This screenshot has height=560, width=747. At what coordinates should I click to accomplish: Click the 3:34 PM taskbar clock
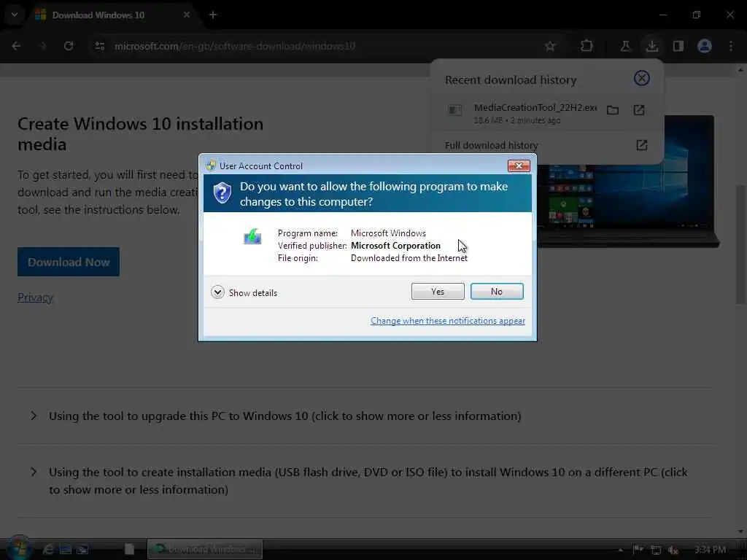[x=710, y=550]
